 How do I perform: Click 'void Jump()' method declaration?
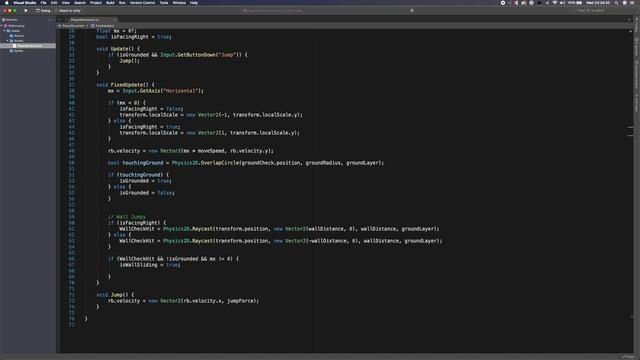pos(115,295)
